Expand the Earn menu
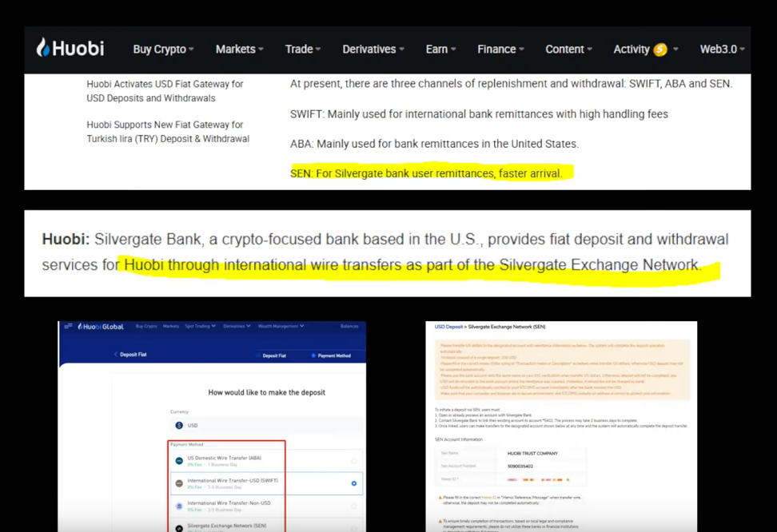The image size is (777, 532). click(x=440, y=49)
